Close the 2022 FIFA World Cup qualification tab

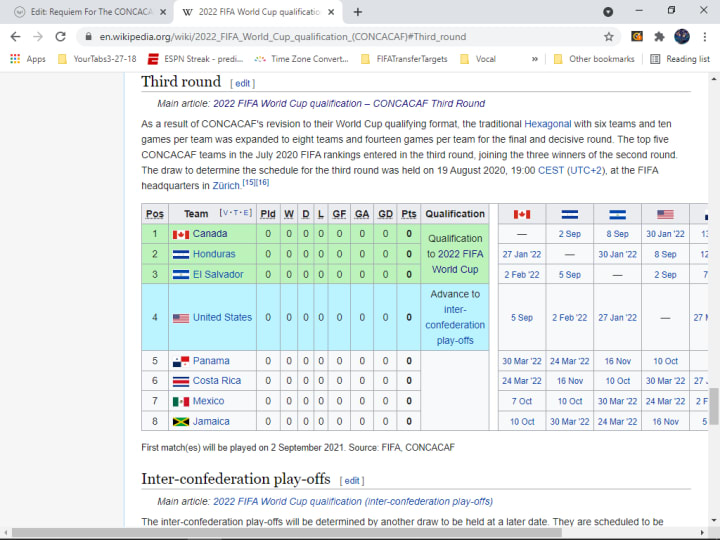(x=331, y=12)
